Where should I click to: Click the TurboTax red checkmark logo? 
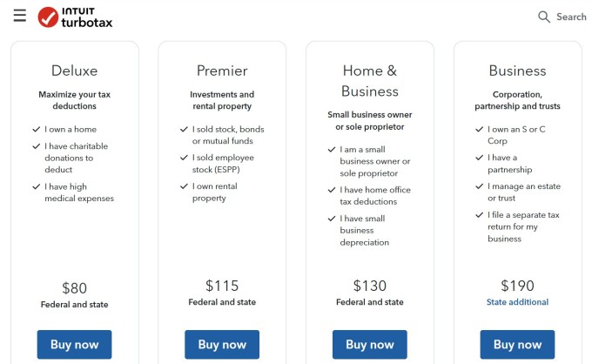(x=48, y=17)
